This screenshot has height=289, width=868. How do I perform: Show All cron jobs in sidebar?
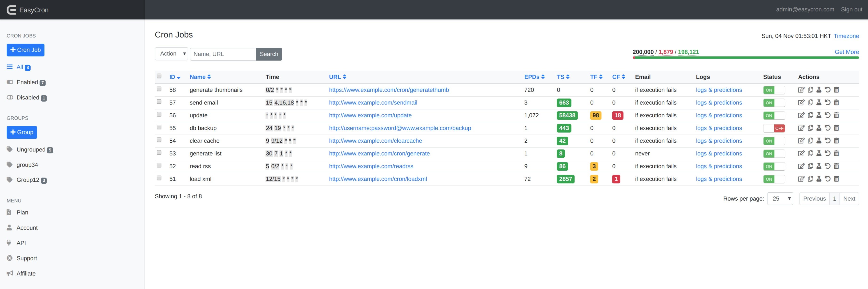(x=19, y=67)
